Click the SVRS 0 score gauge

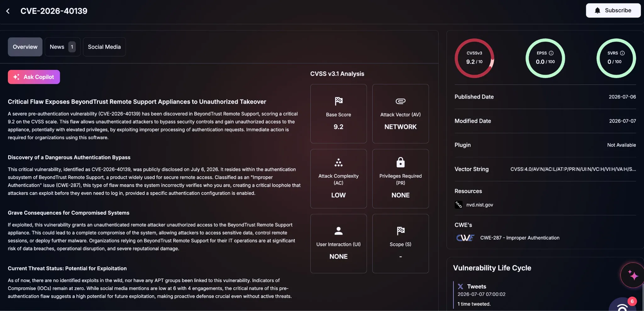coord(616,58)
